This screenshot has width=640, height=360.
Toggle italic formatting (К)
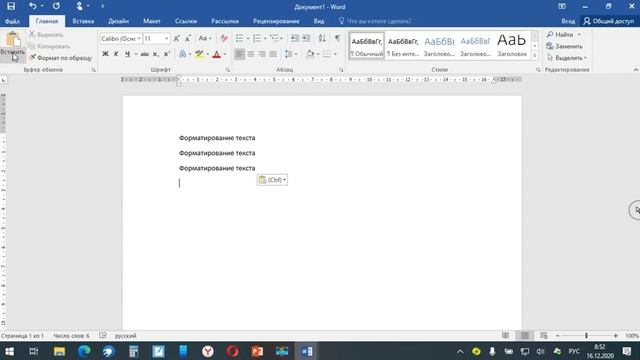tap(116, 54)
